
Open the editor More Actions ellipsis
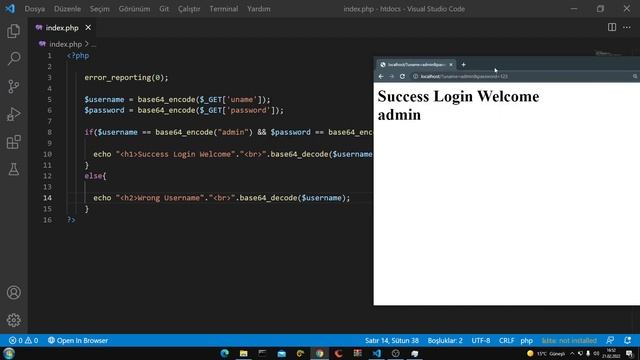coord(627,27)
